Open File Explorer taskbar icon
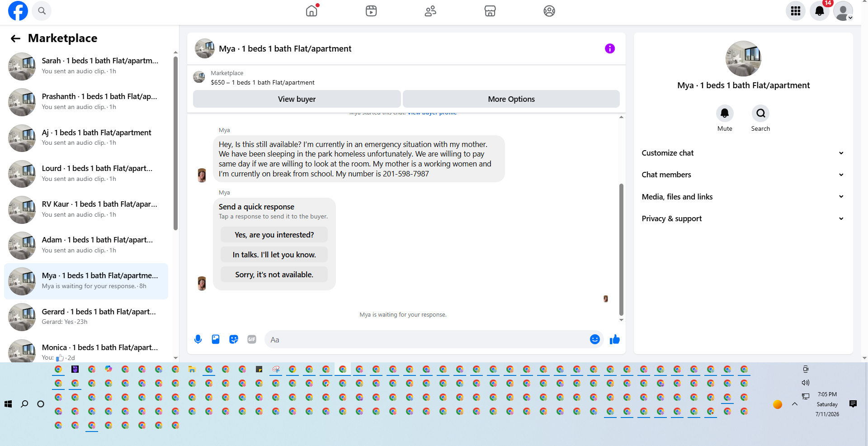This screenshot has width=868, height=446. click(192, 370)
